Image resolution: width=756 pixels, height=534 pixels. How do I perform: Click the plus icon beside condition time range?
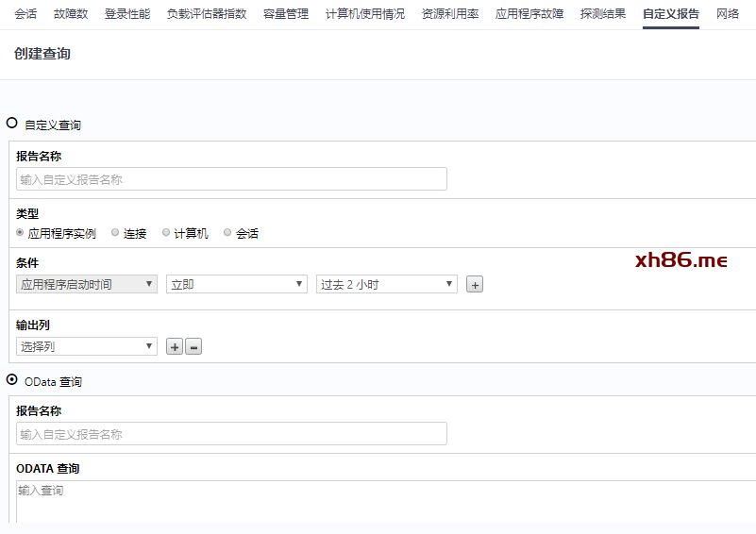point(475,285)
